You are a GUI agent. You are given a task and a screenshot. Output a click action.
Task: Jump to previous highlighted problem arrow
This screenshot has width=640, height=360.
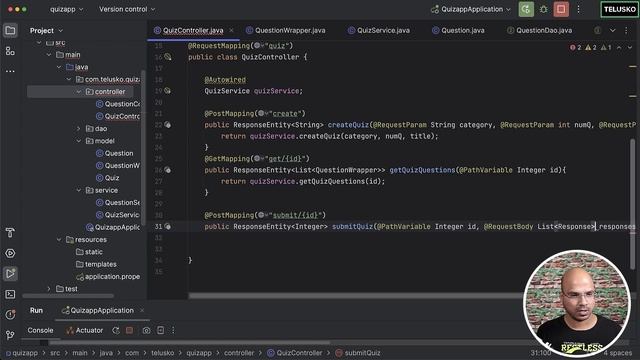click(619, 48)
